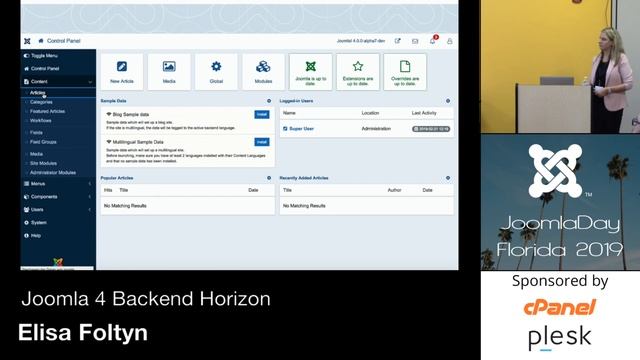Click the home icon beside Control Panel
This screenshot has height=360, width=640.
click(41, 41)
